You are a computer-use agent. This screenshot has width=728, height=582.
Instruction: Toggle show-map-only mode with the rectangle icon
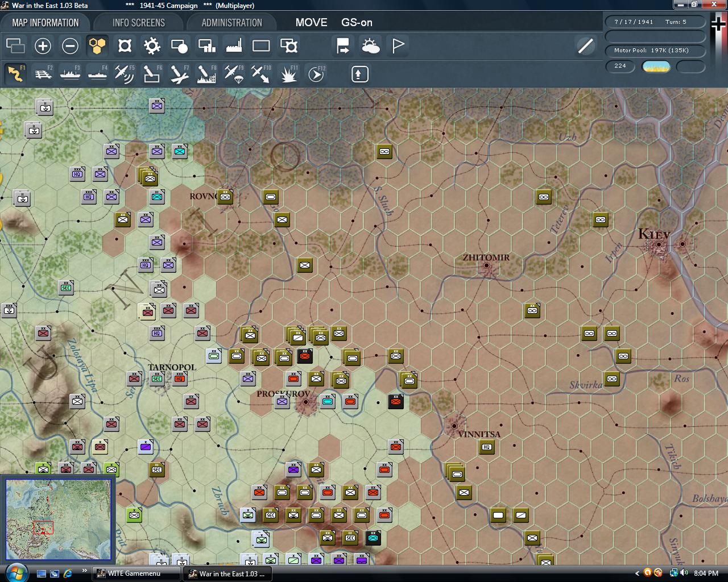point(261,45)
